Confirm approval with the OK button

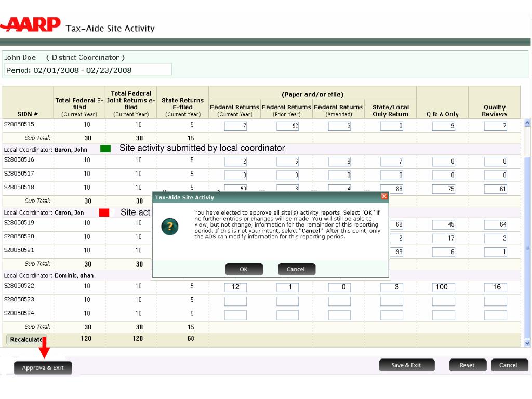(244, 270)
